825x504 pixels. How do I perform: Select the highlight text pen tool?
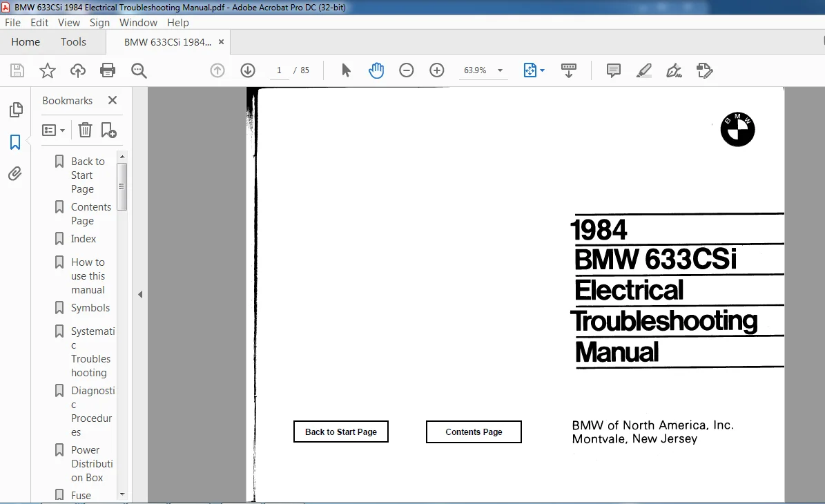tap(644, 70)
